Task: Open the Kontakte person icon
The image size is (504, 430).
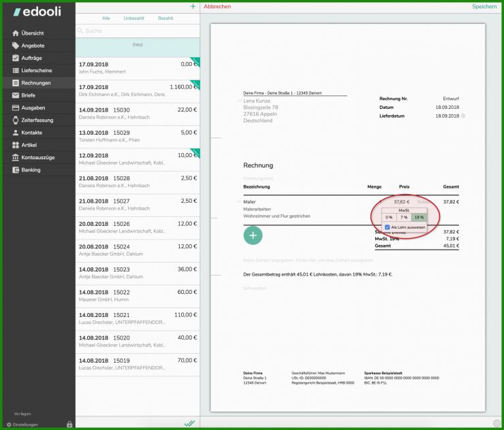Action: (16, 133)
